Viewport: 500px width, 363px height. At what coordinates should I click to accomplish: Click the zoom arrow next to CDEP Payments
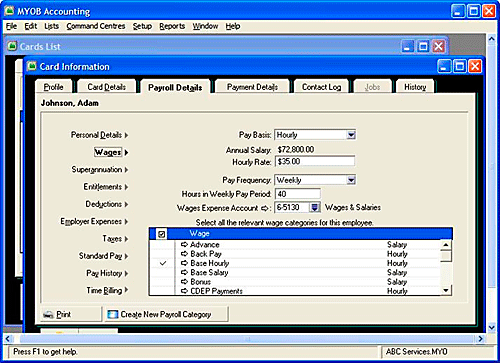(x=184, y=291)
